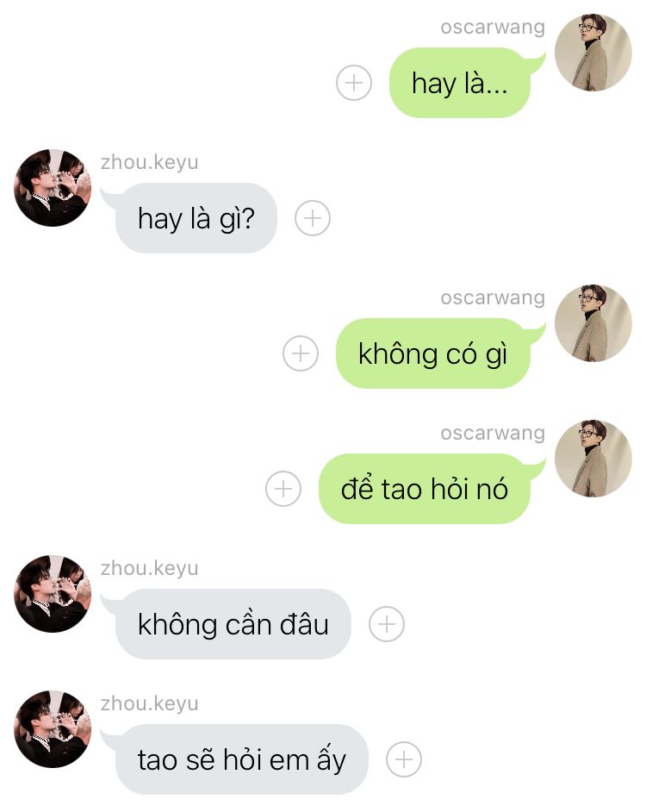This screenshot has width=646, height=812.
Task: Open oscarwang's avatar next to "hay là..."
Action: pos(593,53)
